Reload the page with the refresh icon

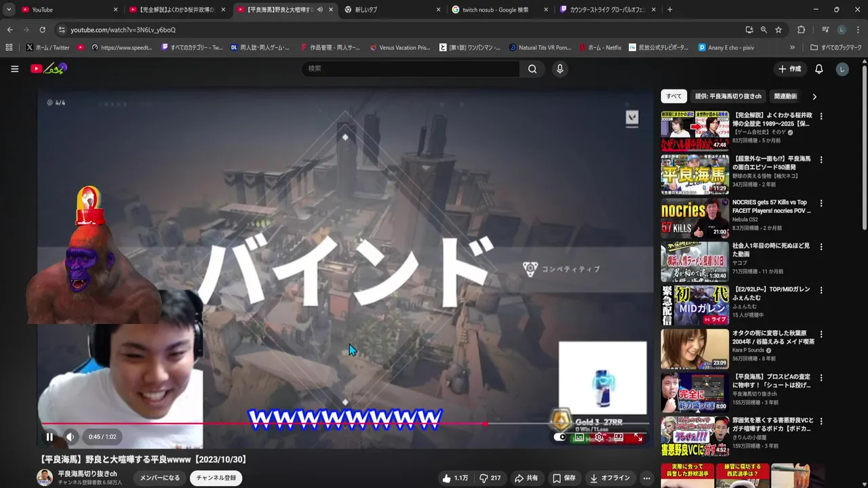click(42, 30)
